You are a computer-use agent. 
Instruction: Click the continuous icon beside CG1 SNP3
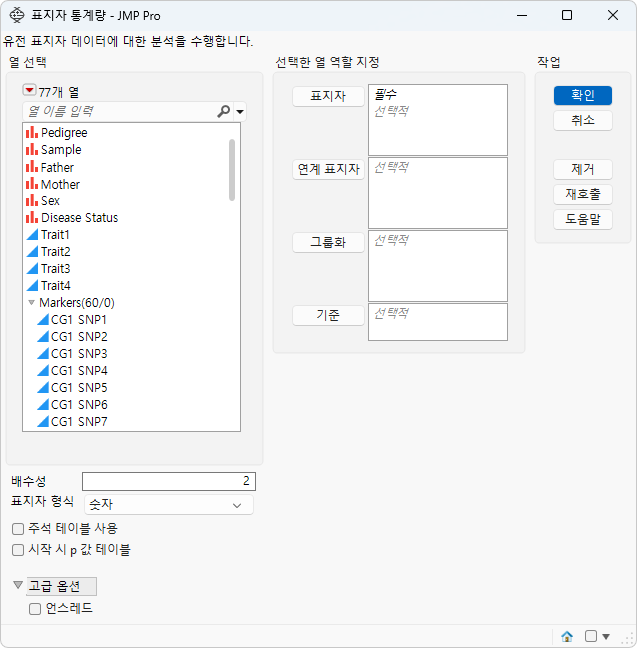point(43,354)
